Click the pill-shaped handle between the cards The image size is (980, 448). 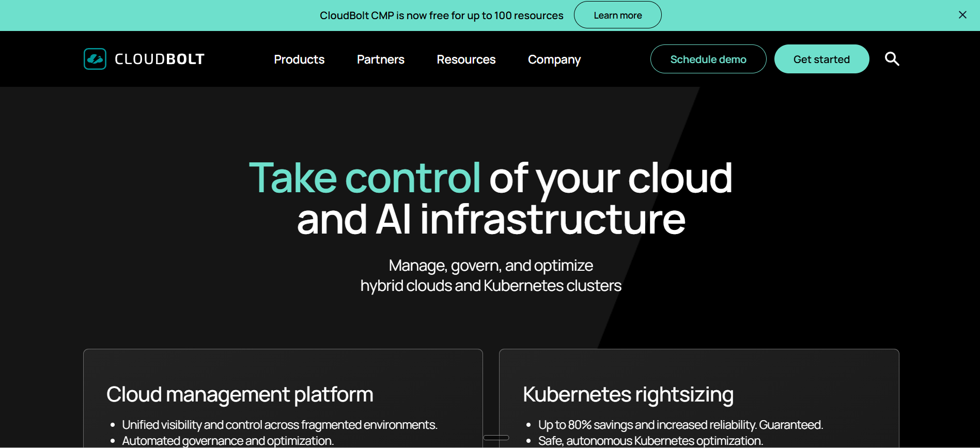(496, 438)
